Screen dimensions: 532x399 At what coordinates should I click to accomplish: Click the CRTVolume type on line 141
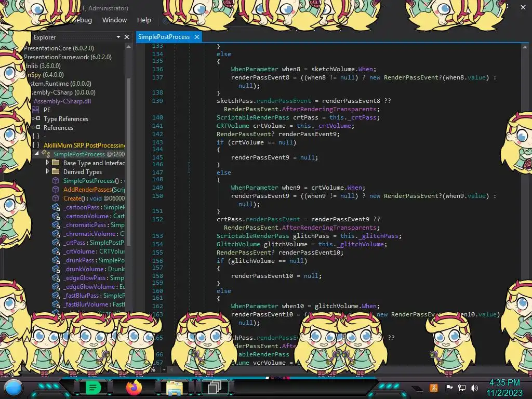[x=233, y=126]
